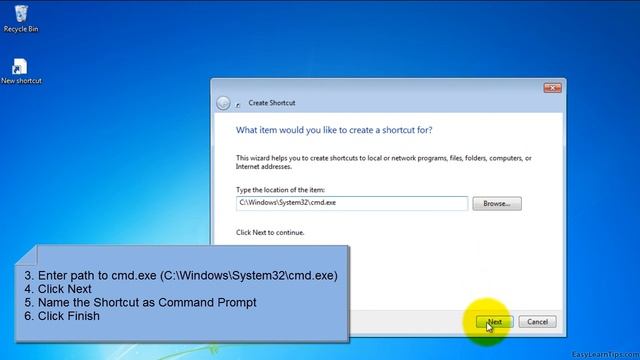Focus the item location text field
Screen dimensions: 640x360
[x=352, y=203]
